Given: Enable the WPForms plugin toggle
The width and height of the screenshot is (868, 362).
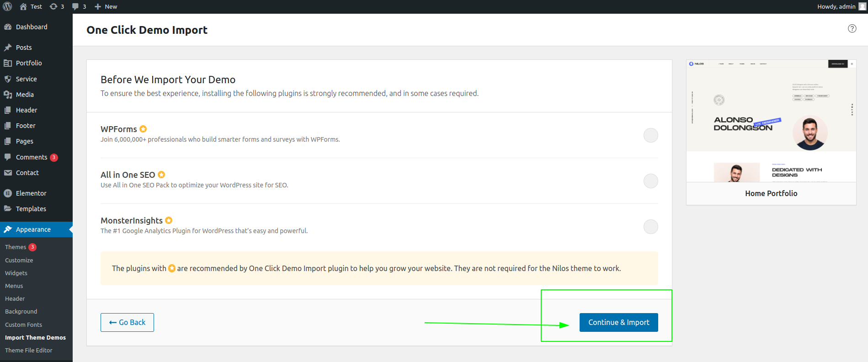Looking at the screenshot, I should (x=651, y=135).
